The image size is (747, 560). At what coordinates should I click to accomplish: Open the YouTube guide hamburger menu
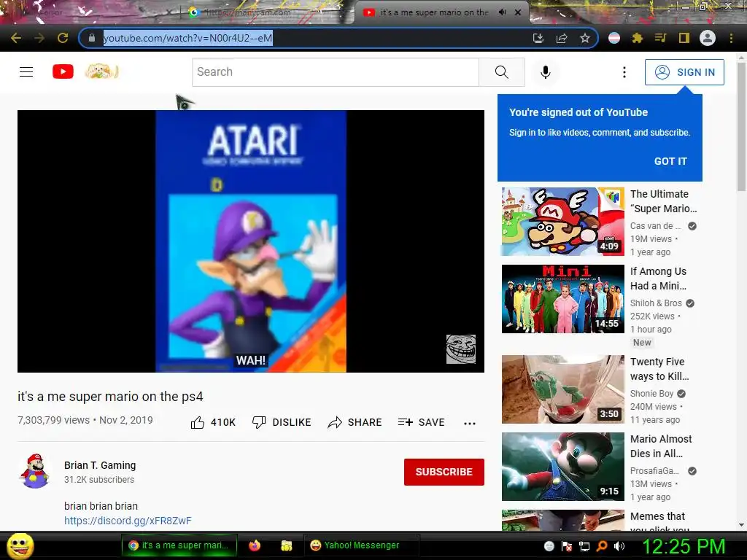click(26, 72)
